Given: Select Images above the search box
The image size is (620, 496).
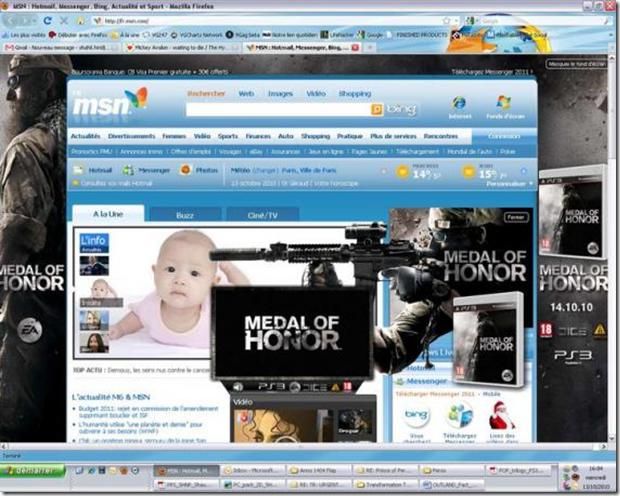Looking at the screenshot, I should (280, 94).
